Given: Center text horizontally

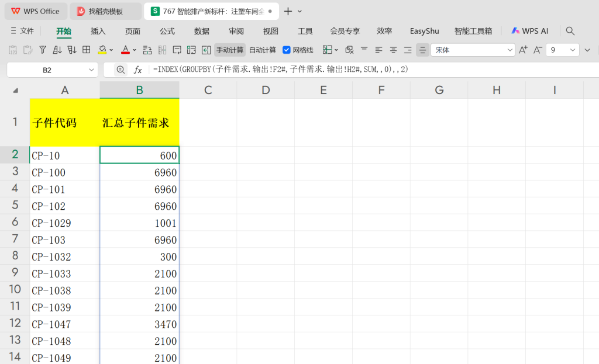Looking at the screenshot, I should 393,50.
